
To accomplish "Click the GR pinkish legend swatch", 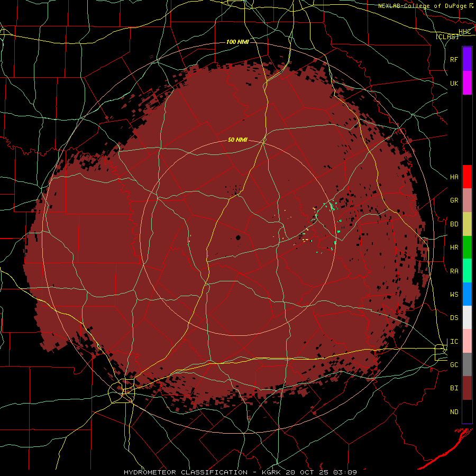I will click(x=467, y=200).
